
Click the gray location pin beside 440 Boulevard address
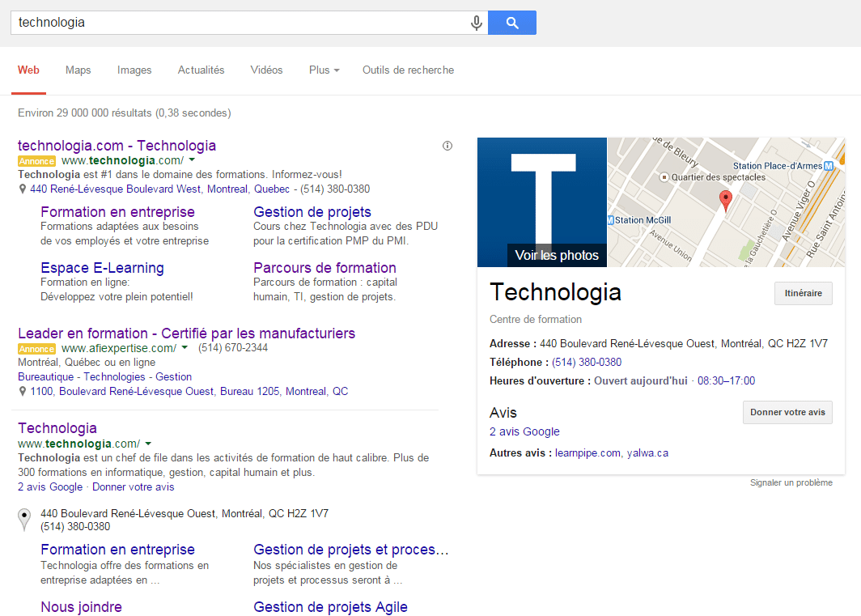coord(24,518)
